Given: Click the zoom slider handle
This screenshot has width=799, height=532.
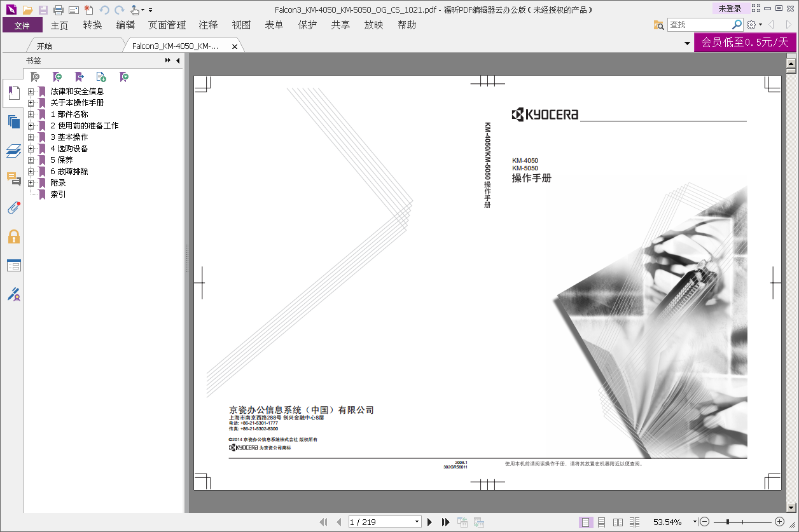Looking at the screenshot, I should coord(728,522).
